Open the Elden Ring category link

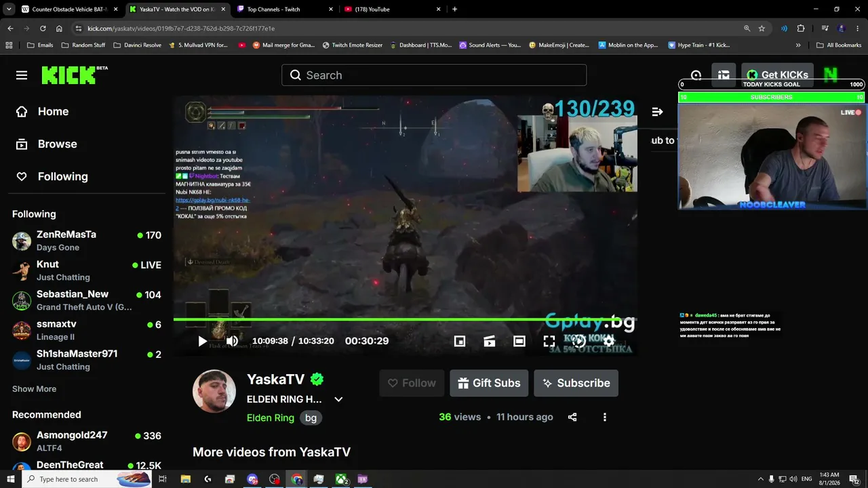(271, 418)
